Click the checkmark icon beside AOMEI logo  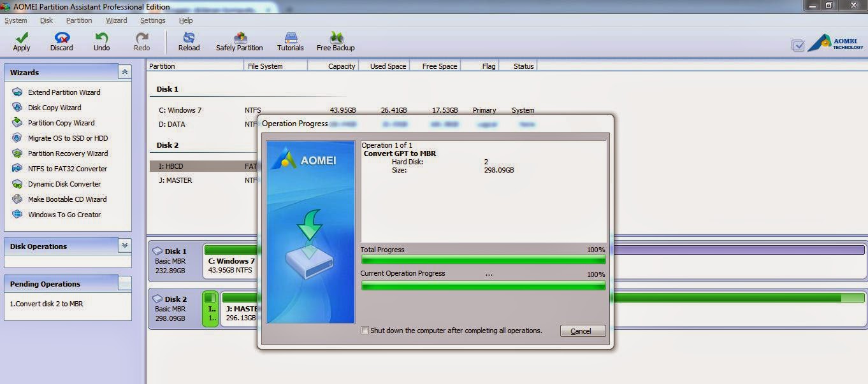pyautogui.click(x=798, y=45)
